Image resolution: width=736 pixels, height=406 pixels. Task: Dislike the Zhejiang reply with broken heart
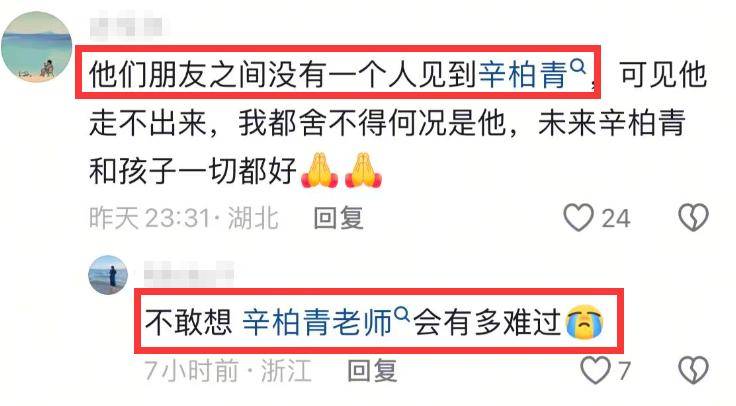[693, 370]
